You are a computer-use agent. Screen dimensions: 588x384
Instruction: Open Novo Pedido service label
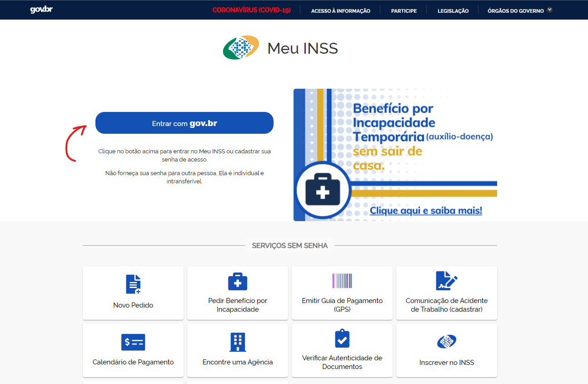tap(133, 305)
